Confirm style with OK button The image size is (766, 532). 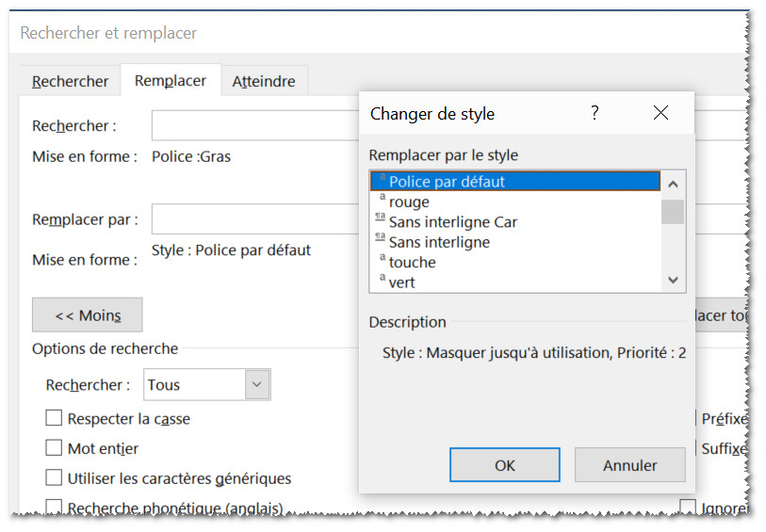click(x=505, y=465)
